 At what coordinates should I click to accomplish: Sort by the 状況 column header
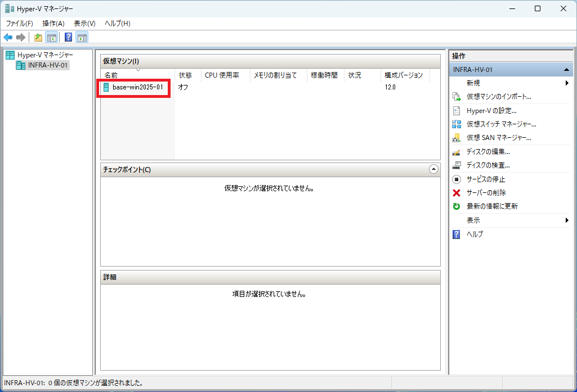click(x=363, y=75)
